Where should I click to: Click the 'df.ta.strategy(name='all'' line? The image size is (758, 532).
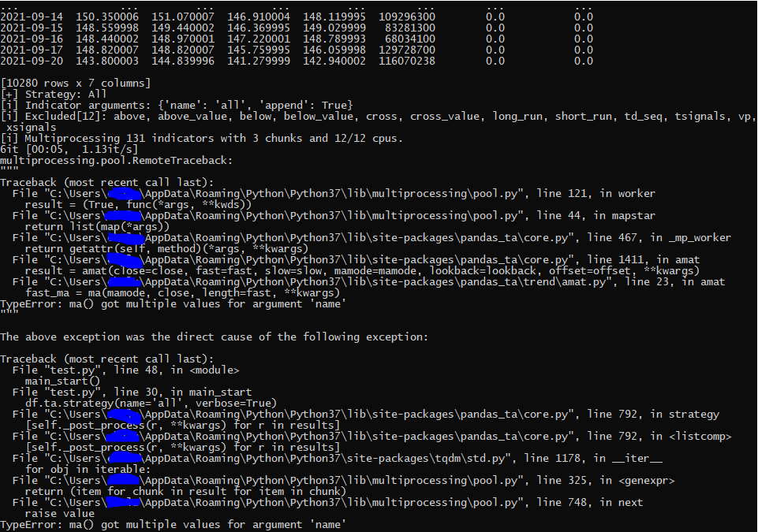(x=151, y=404)
